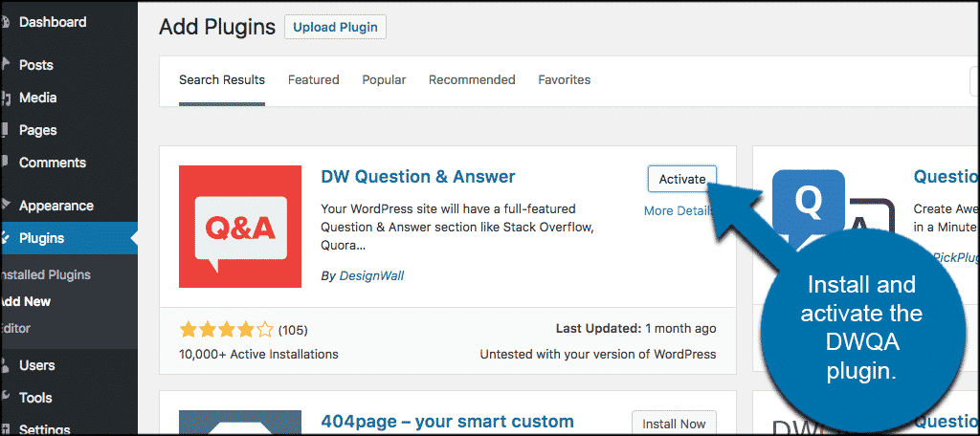980x436 pixels.
Task: Click the Appearance brush icon in sidebar
Action: (x=6, y=206)
